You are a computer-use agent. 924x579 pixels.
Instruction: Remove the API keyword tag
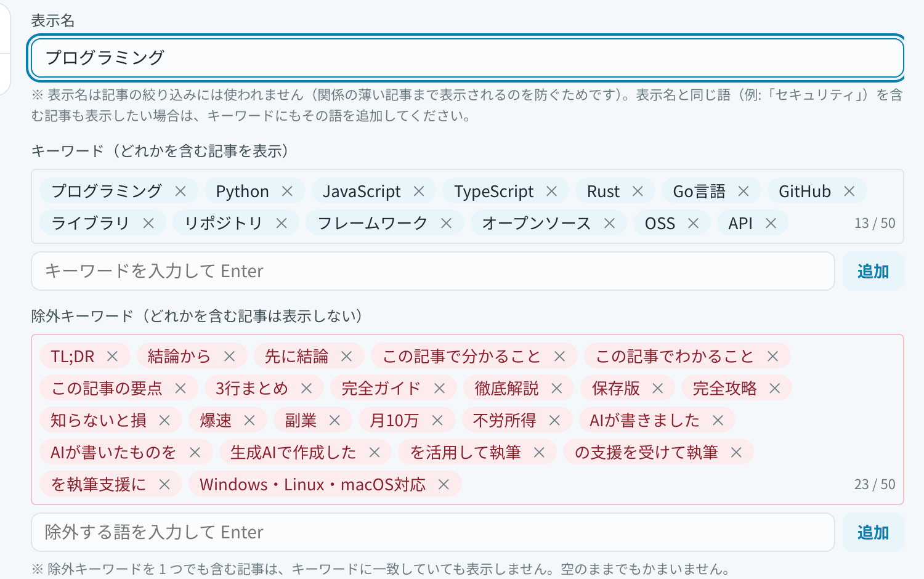pos(771,223)
